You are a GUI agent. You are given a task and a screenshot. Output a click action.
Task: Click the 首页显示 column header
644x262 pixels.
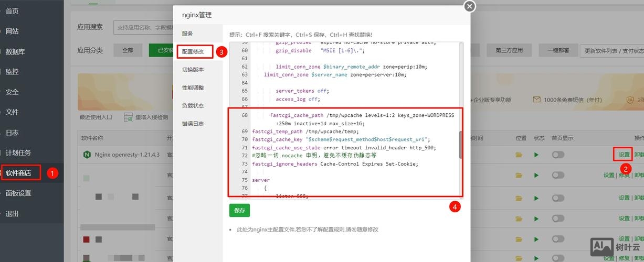[562, 138]
